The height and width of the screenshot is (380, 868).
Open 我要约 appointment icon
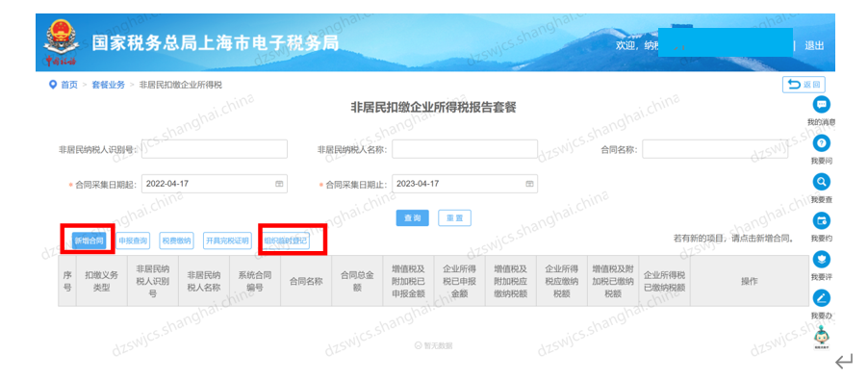[822, 220]
